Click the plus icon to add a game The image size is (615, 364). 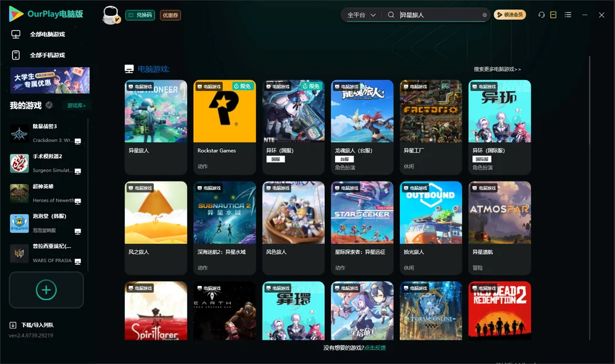click(46, 290)
